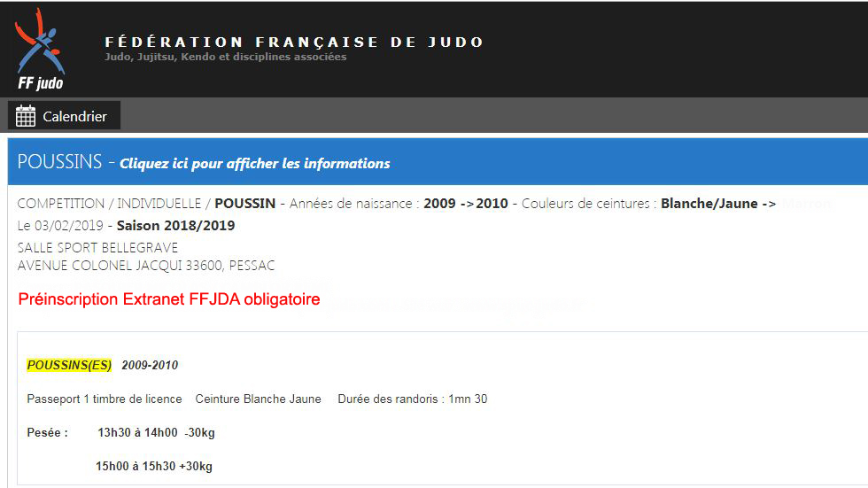Click the date 'Le 03/02/2019'

point(58,226)
